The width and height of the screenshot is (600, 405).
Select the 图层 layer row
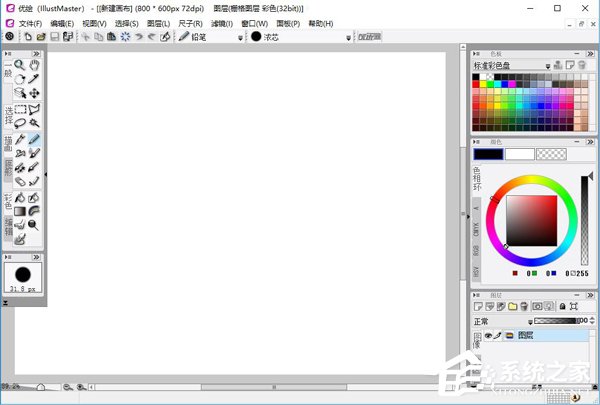click(536, 336)
